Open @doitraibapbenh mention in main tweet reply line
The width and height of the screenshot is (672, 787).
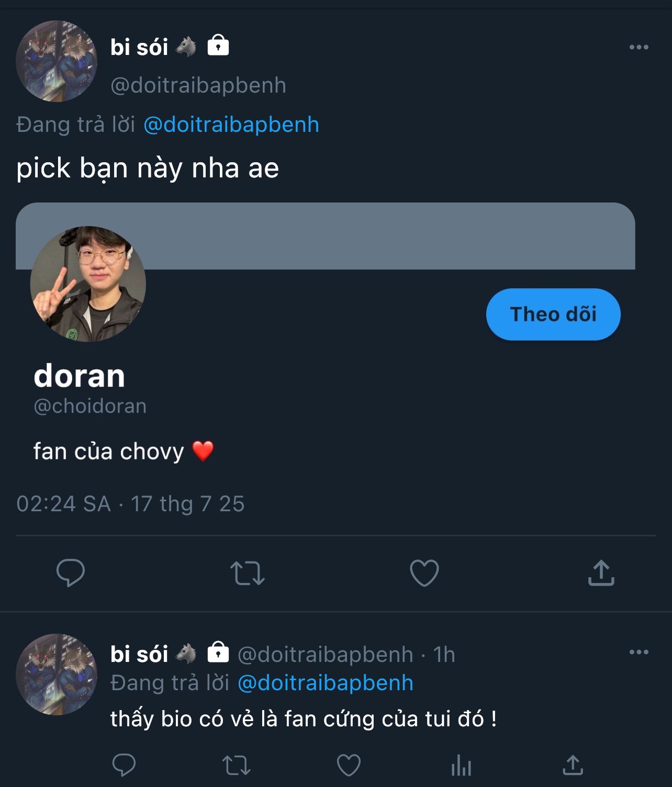click(231, 125)
